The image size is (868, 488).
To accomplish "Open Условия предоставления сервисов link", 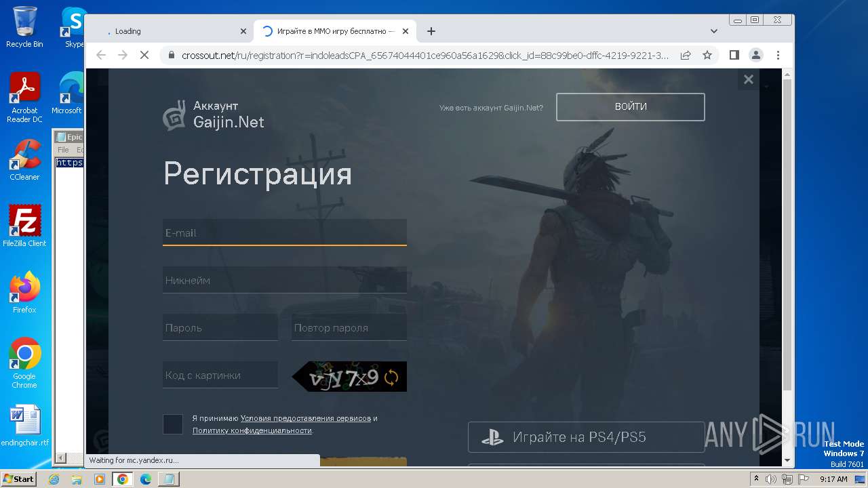I will pyautogui.click(x=306, y=418).
